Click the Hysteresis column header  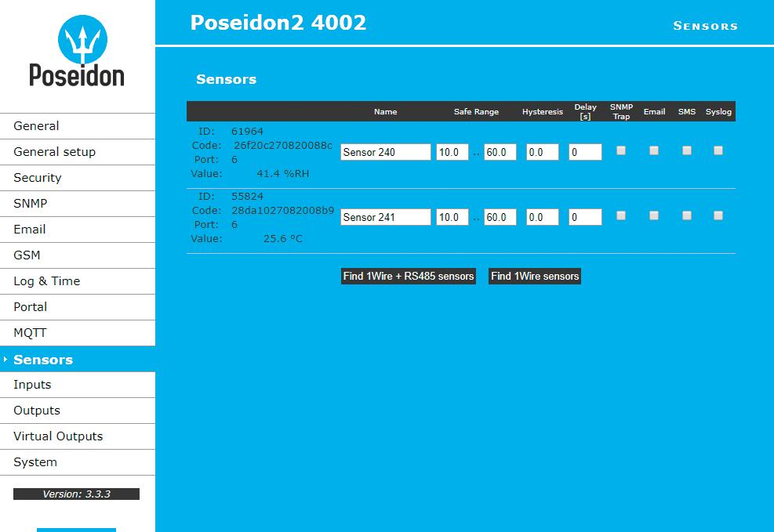coord(543,112)
